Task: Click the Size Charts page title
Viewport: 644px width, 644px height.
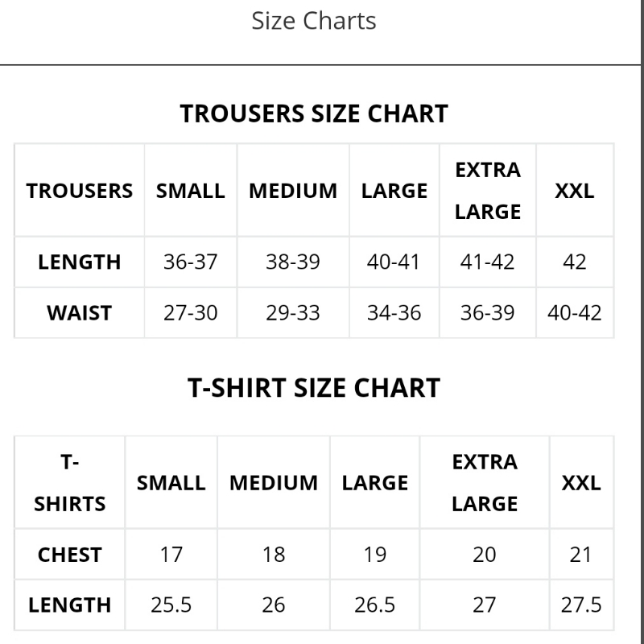Action: click(x=314, y=21)
